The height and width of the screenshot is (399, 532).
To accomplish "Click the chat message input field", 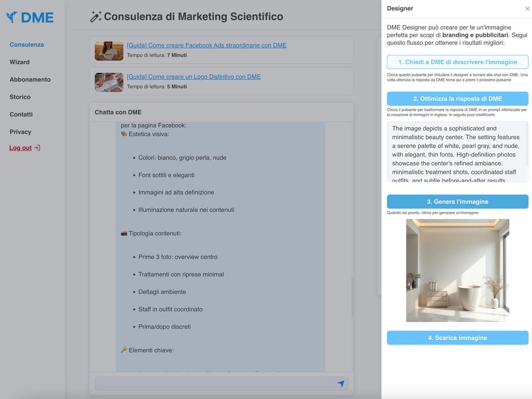I will click(x=215, y=384).
